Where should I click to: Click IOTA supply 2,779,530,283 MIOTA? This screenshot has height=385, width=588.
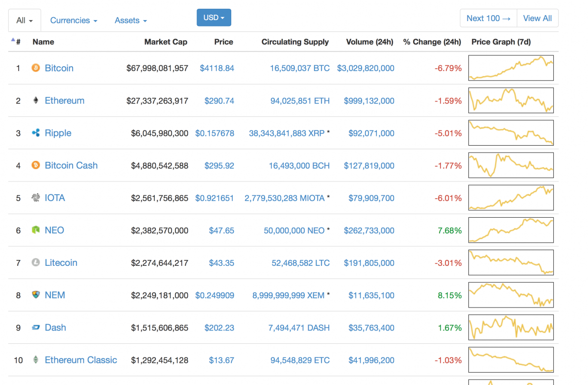285,198
